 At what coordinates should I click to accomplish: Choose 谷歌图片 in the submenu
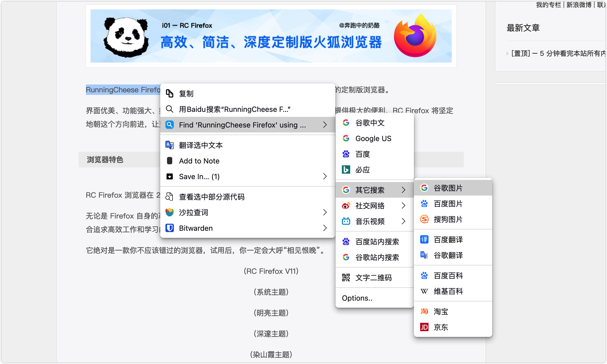click(x=448, y=188)
